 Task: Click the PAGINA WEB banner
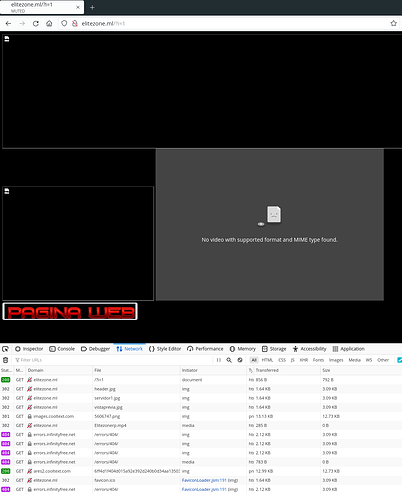70,312
